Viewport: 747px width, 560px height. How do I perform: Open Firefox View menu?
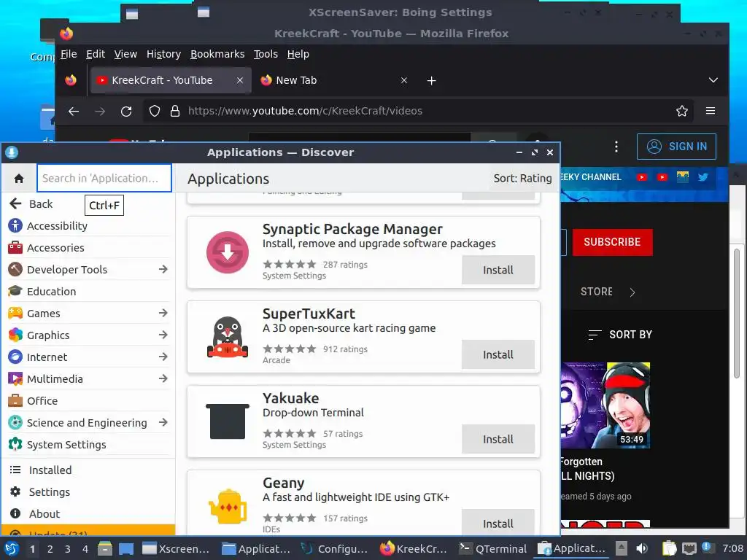125,54
